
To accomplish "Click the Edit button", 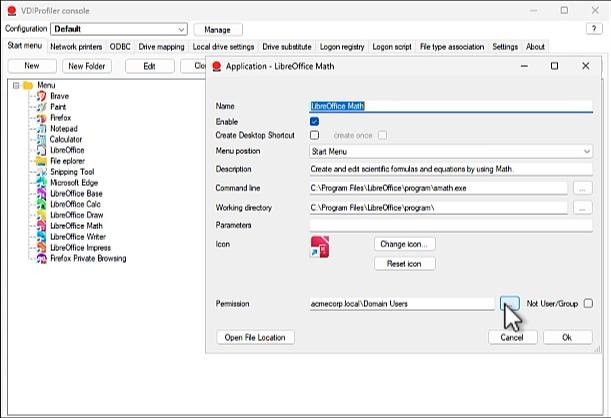I will pos(150,66).
